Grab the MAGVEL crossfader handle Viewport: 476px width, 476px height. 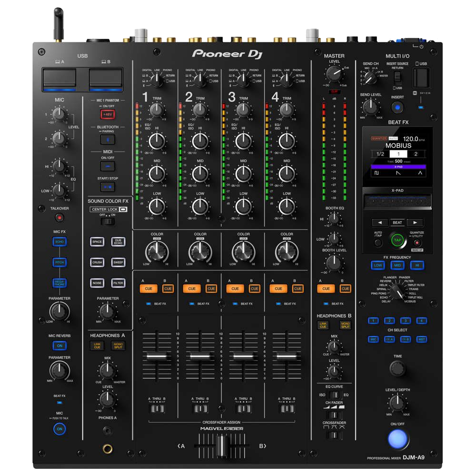(222, 446)
